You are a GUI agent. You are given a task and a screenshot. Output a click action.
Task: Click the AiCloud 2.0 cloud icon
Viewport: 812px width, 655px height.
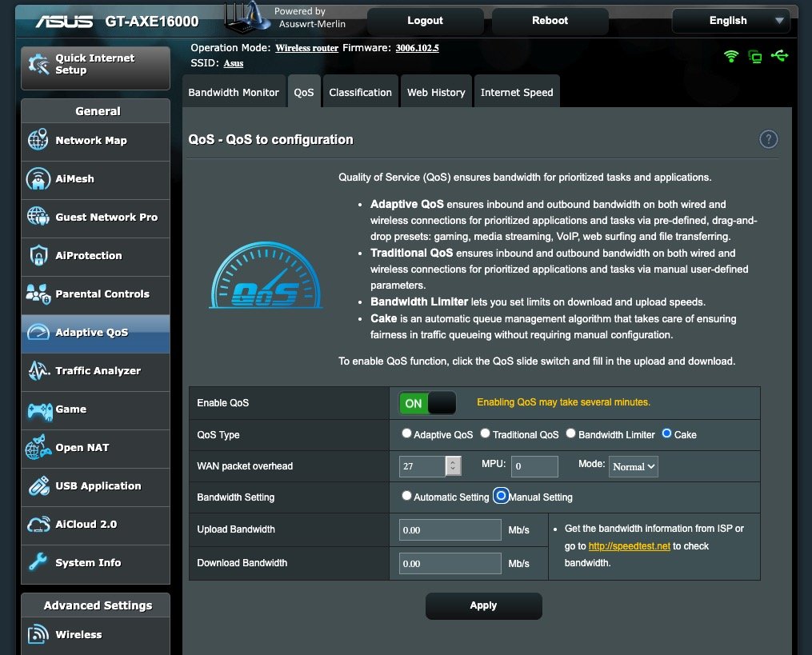[38, 525]
